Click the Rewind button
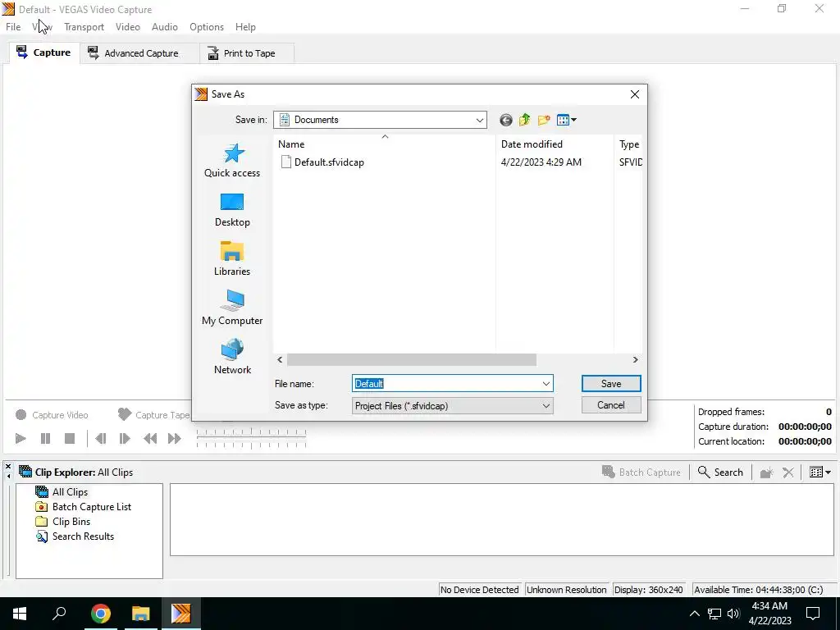 151,439
